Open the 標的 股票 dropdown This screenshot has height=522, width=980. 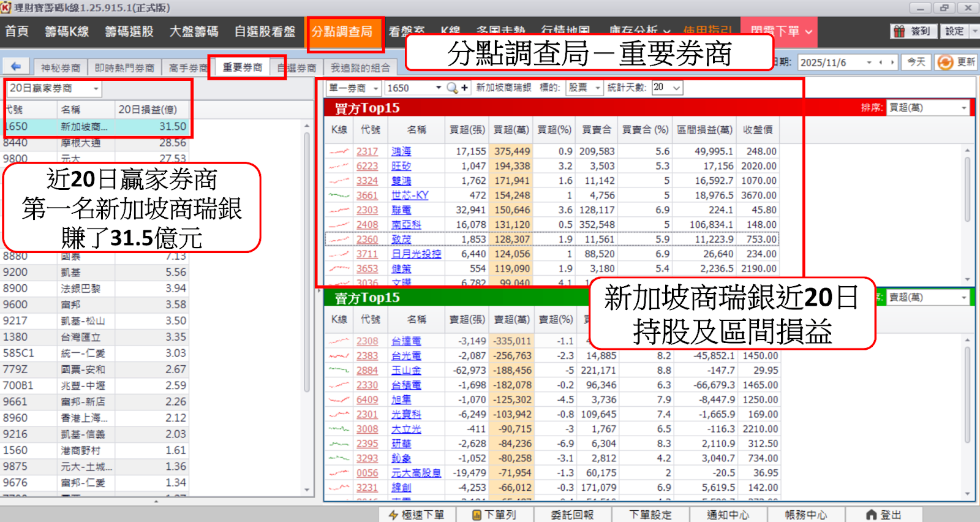pos(598,88)
